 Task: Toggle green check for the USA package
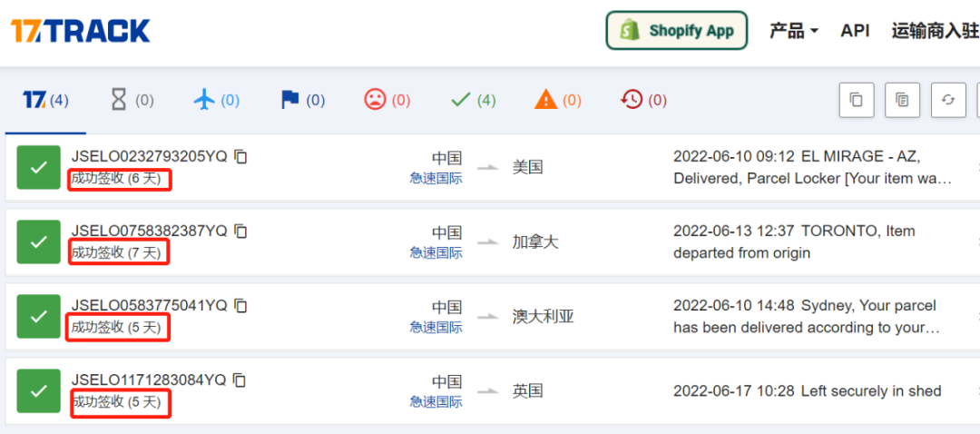pyautogui.click(x=38, y=167)
